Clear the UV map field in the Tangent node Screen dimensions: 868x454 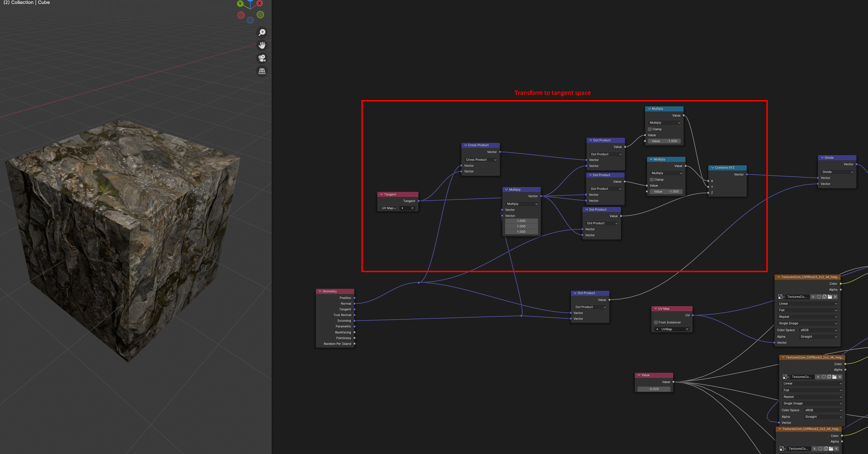pyautogui.click(x=412, y=208)
